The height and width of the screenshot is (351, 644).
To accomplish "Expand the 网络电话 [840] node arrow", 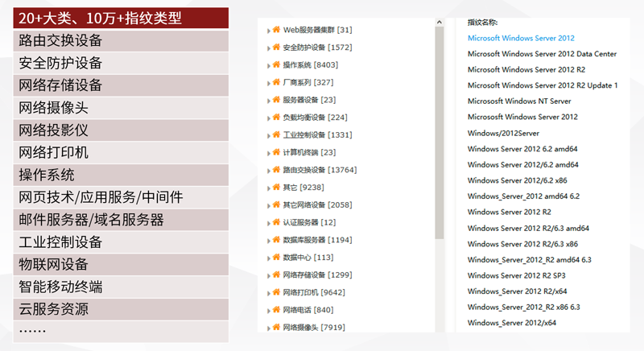I will (x=268, y=311).
